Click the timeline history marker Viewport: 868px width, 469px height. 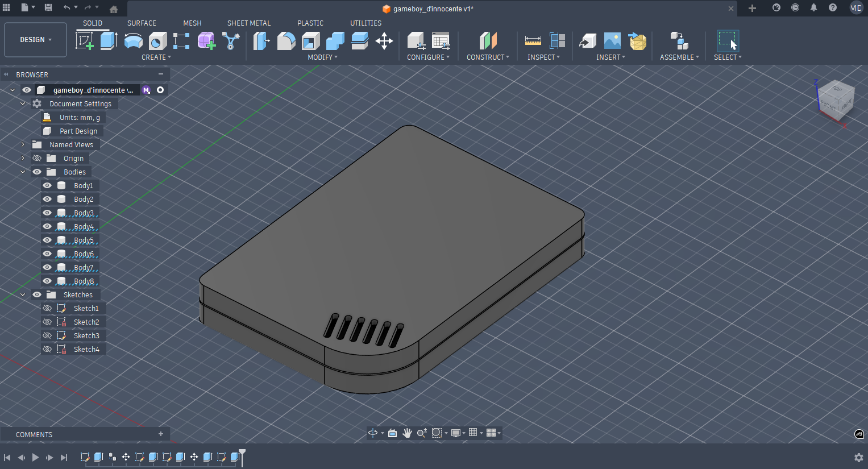pos(242,454)
